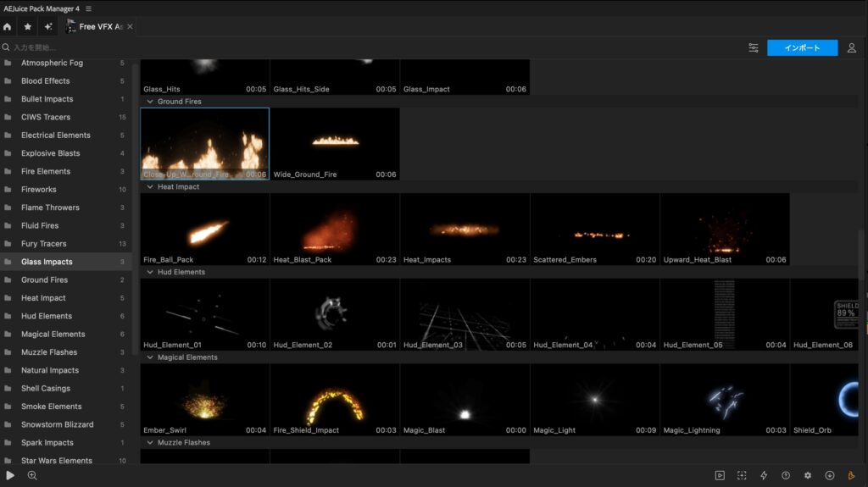Screen dimensions: 868x487
Task: Select the Atmospheric Fog category
Action: (65, 63)
